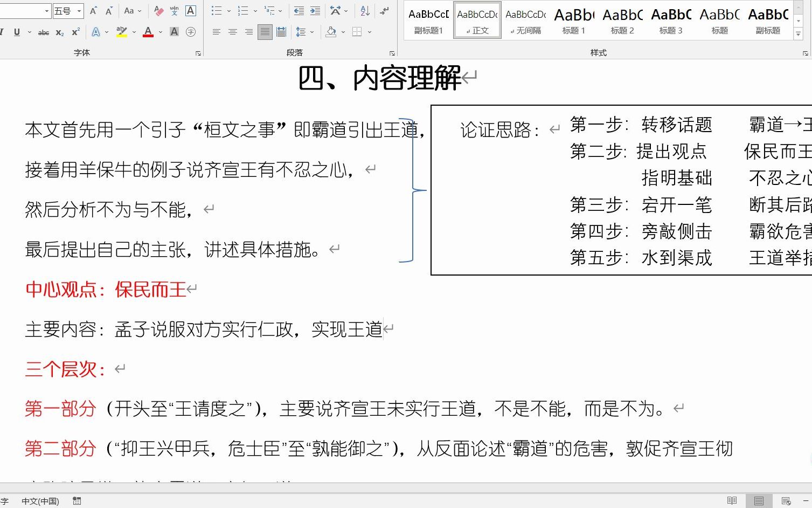
Task: Open the Font dialog launcher
Action: [198, 53]
